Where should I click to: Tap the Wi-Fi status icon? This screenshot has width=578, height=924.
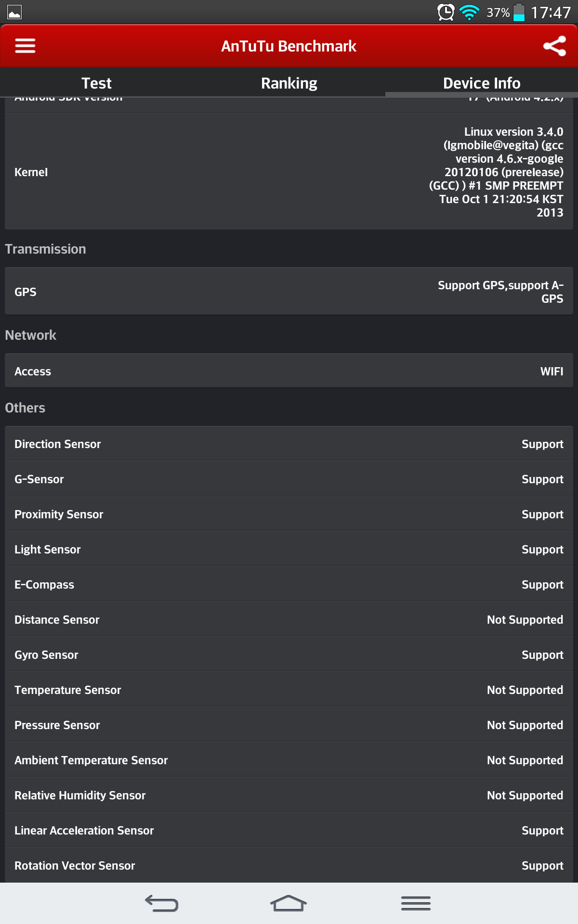(x=470, y=12)
